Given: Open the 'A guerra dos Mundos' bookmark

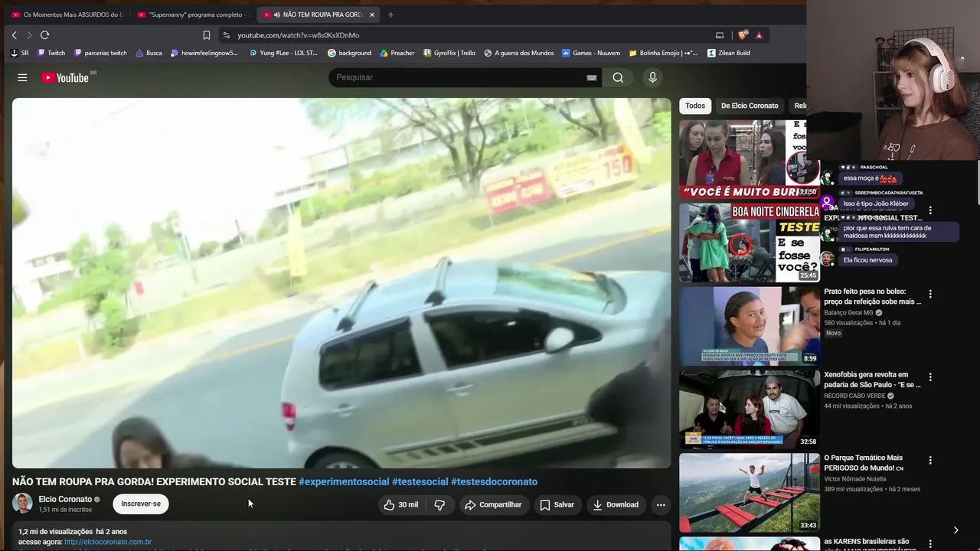Looking at the screenshot, I should (518, 54).
